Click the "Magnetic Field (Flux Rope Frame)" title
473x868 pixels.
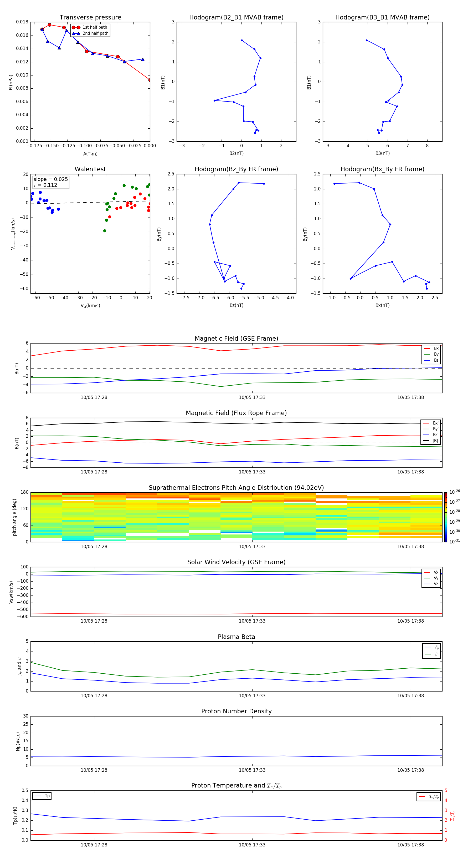tap(236, 413)
